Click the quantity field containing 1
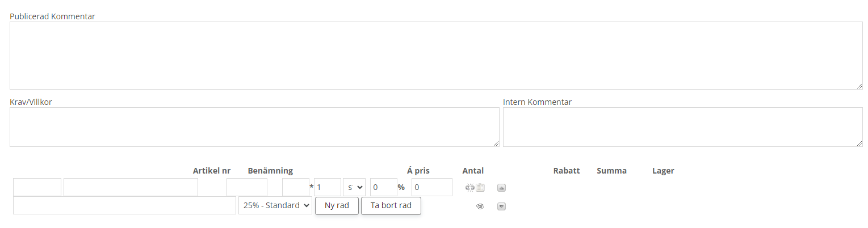 327,187
